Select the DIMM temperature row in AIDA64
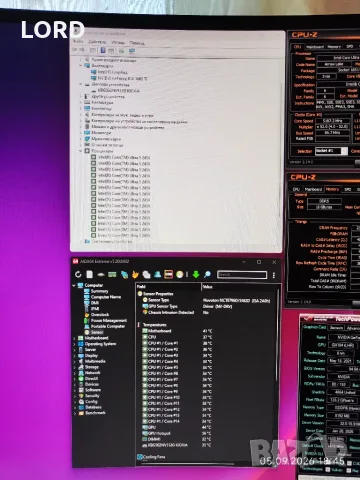The height and width of the screenshot is (480, 360). pyautogui.click(x=207, y=439)
